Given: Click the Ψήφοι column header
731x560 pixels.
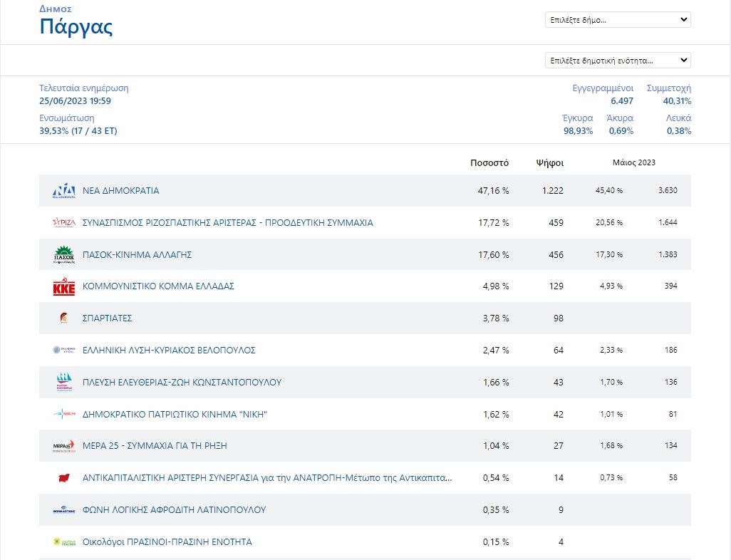Looking at the screenshot, I should pos(549,162).
